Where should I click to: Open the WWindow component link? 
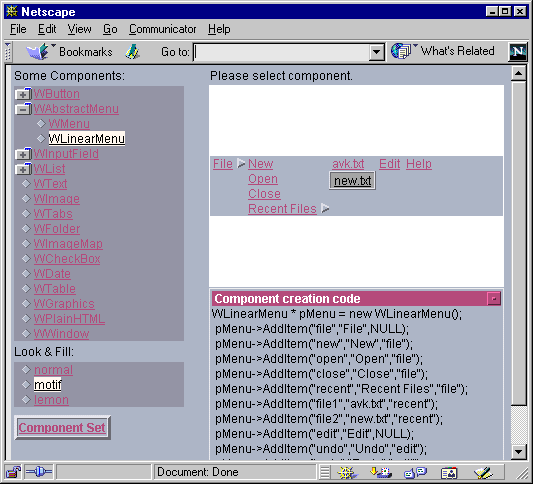[x=61, y=334]
